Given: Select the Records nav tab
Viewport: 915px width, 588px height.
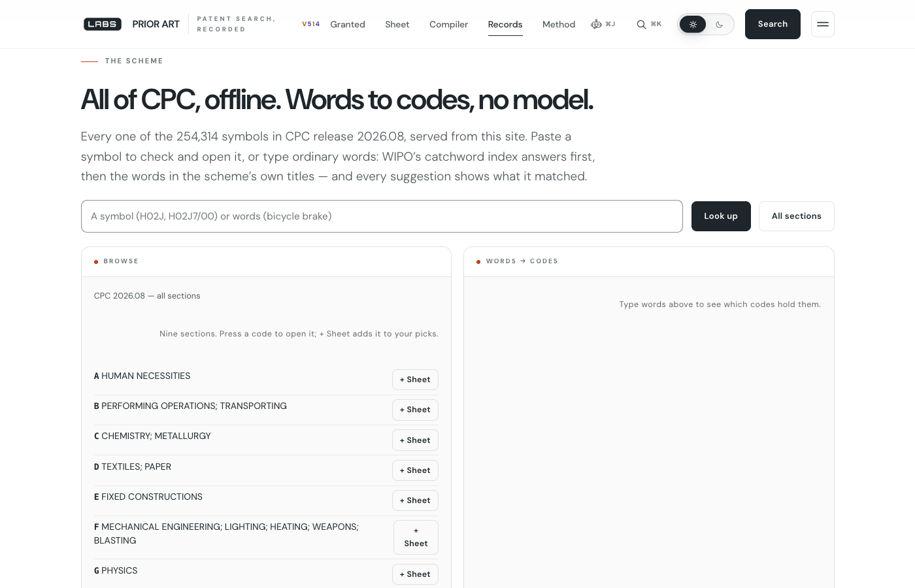Looking at the screenshot, I should point(505,24).
